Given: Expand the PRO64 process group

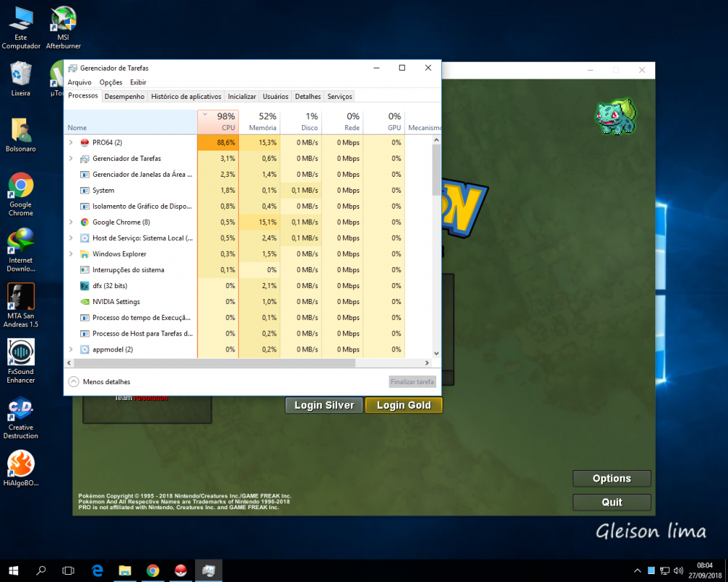Looking at the screenshot, I should 71,143.
